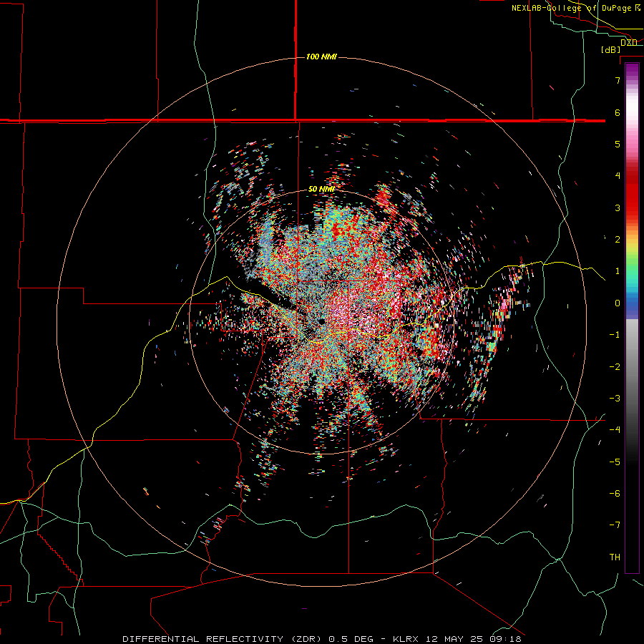The height and width of the screenshot is (644, 644).
Task: Click the black radar site dot at center
Action: tap(321, 321)
